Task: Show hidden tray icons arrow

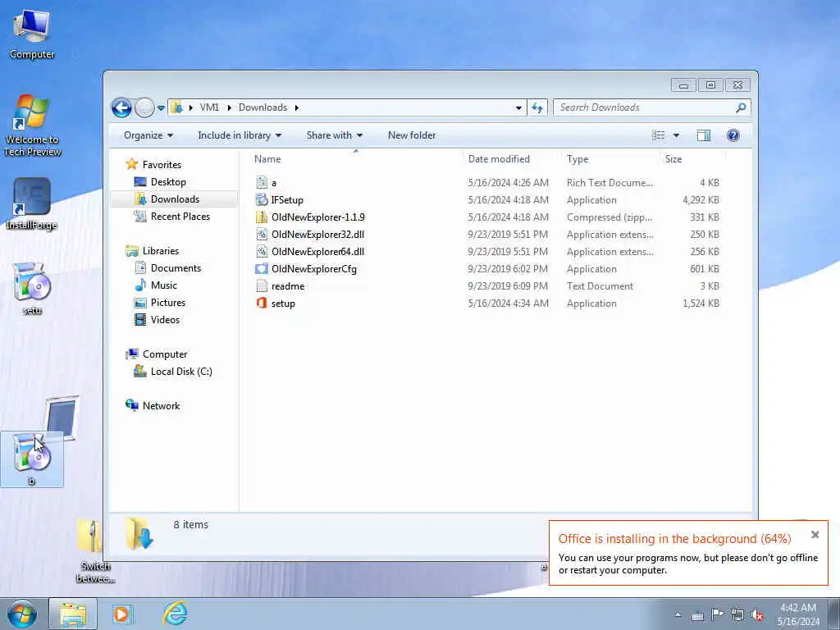Action: [x=678, y=615]
